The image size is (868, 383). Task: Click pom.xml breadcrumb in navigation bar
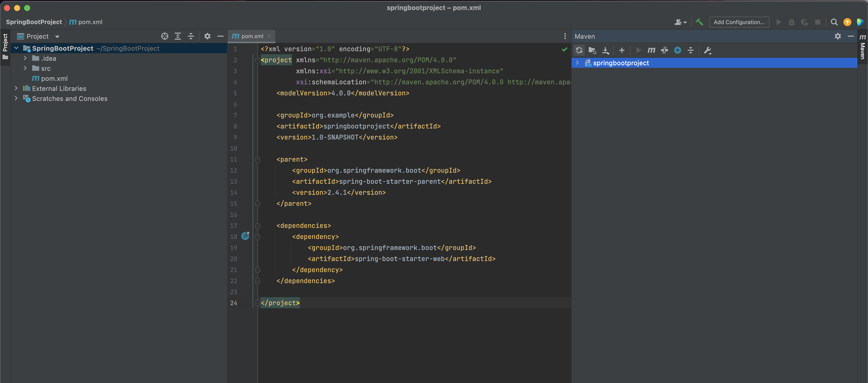coord(86,22)
